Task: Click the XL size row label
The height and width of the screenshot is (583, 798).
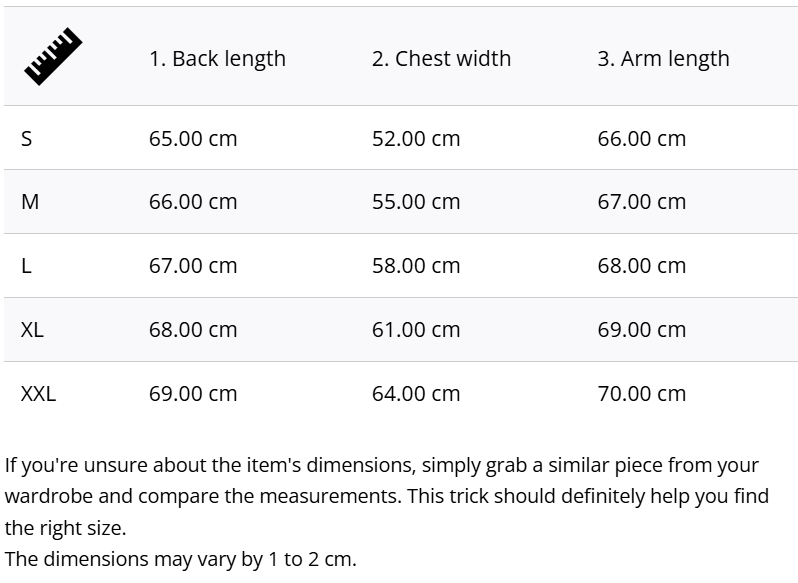Action: point(32,330)
